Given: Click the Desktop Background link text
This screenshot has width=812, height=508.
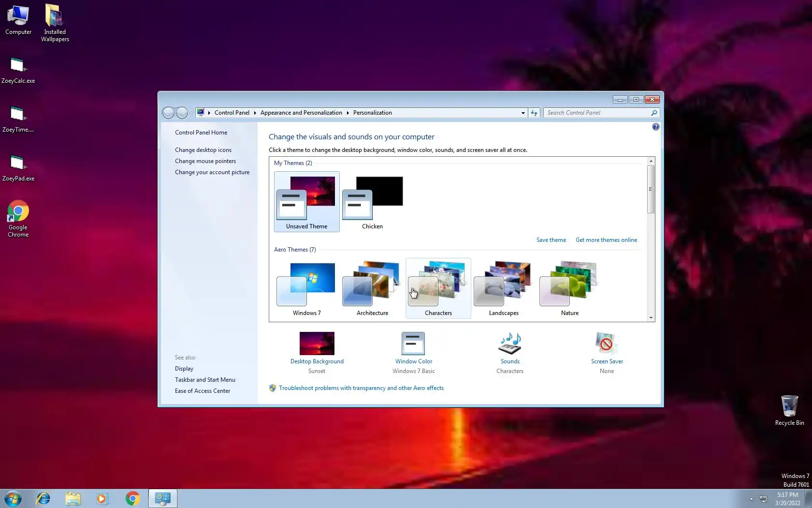Looking at the screenshot, I should (x=317, y=361).
